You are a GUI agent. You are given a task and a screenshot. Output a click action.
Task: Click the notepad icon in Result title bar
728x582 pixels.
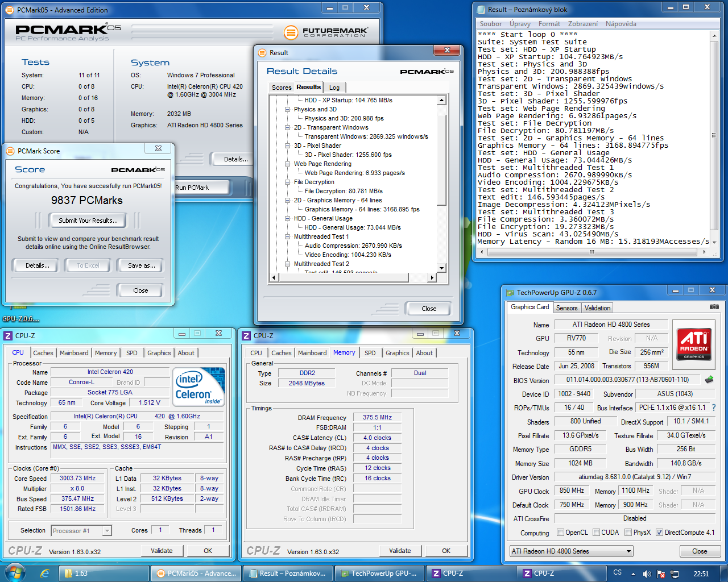(x=481, y=9)
